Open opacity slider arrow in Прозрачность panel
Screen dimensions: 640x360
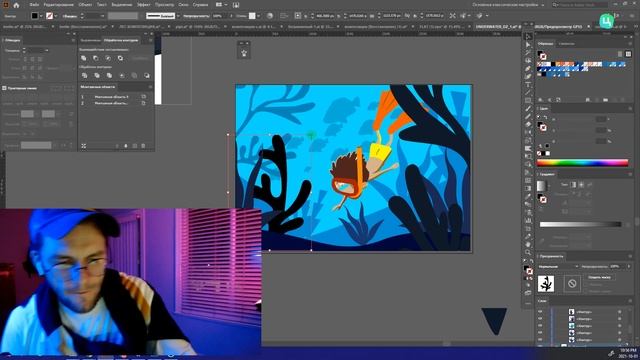coord(629,266)
